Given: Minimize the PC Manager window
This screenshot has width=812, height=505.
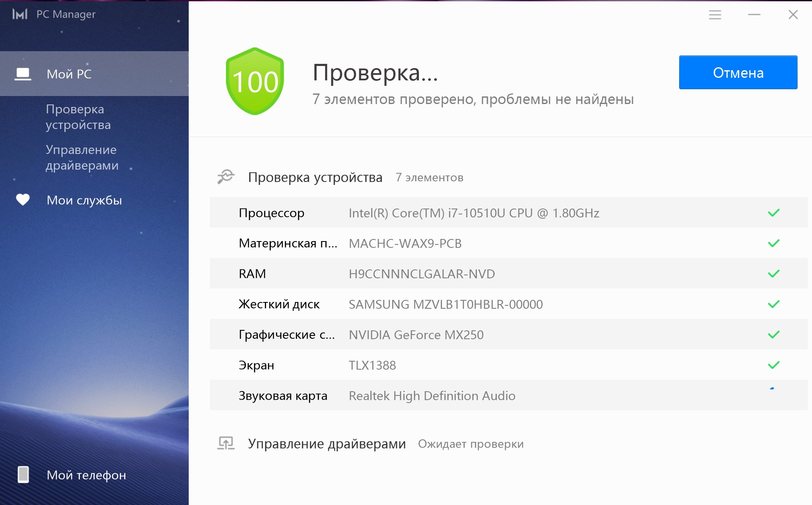Looking at the screenshot, I should (x=754, y=15).
